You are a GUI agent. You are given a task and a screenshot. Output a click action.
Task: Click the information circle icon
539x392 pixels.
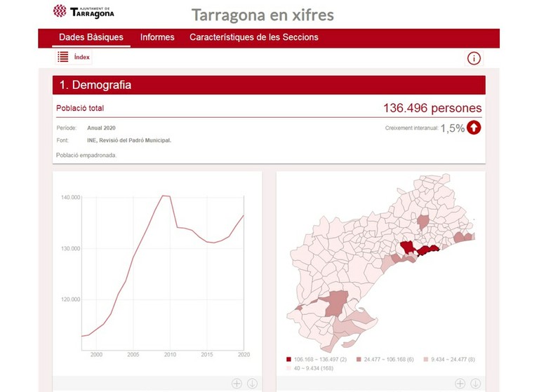click(474, 58)
